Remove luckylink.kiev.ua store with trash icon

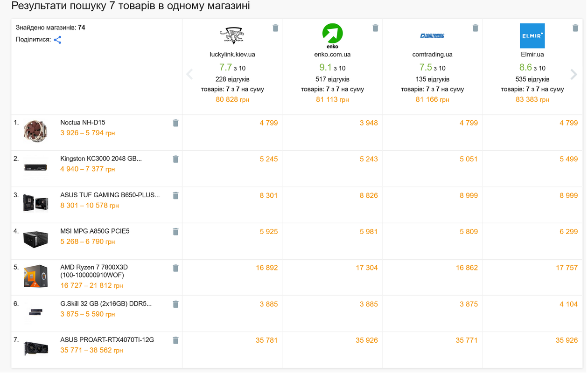(x=275, y=28)
